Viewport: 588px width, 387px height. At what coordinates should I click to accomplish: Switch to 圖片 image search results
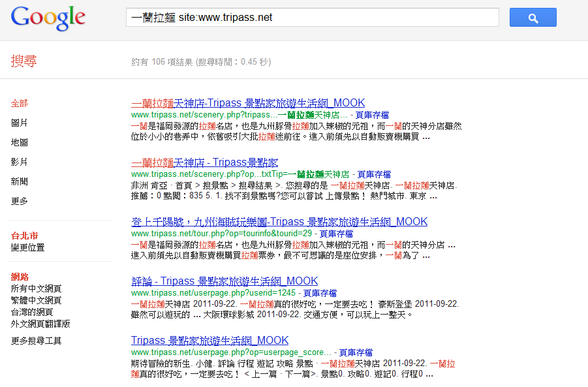pyautogui.click(x=20, y=123)
